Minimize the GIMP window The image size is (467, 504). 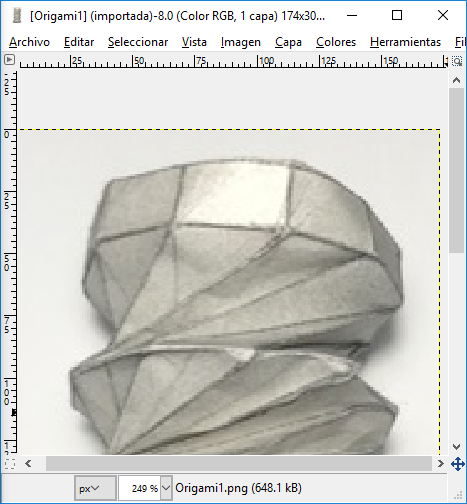tap(352, 15)
